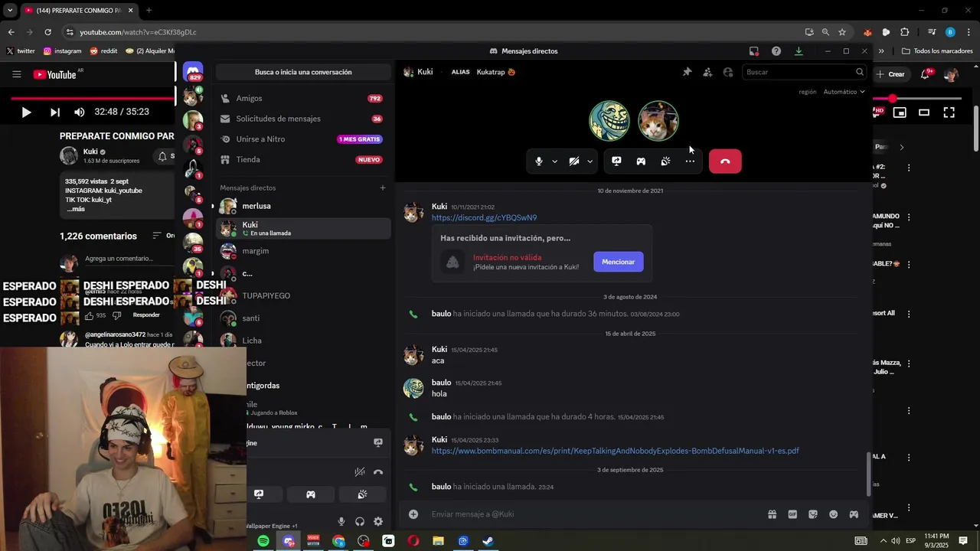Open pinned messages in Kuki chat
This screenshot has width=980, height=551.
tap(687, 72)
